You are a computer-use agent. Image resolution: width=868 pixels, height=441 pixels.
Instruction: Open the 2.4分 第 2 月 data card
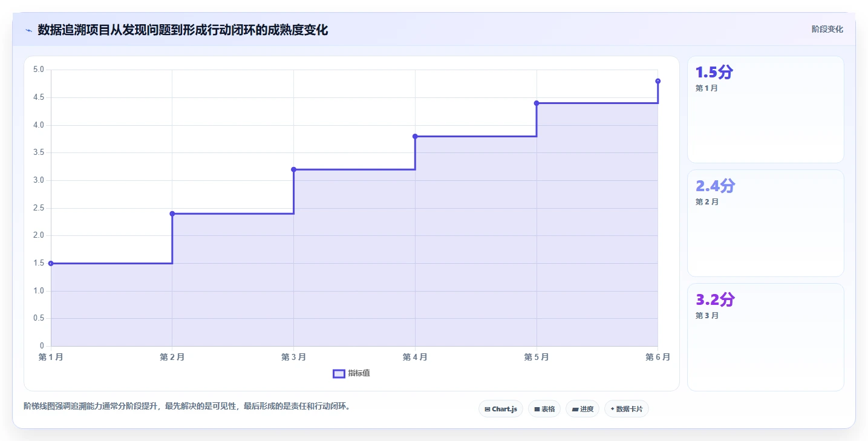(x=765, y=223)
